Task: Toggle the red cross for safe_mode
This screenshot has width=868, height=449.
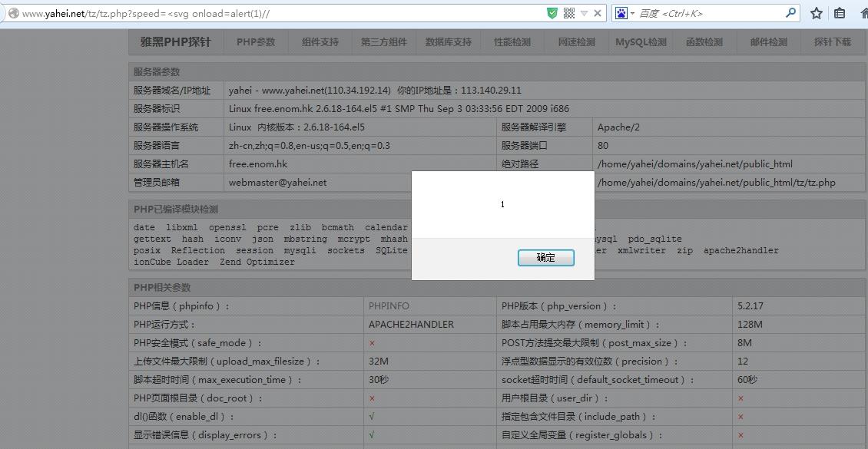Action: (372, 342)
